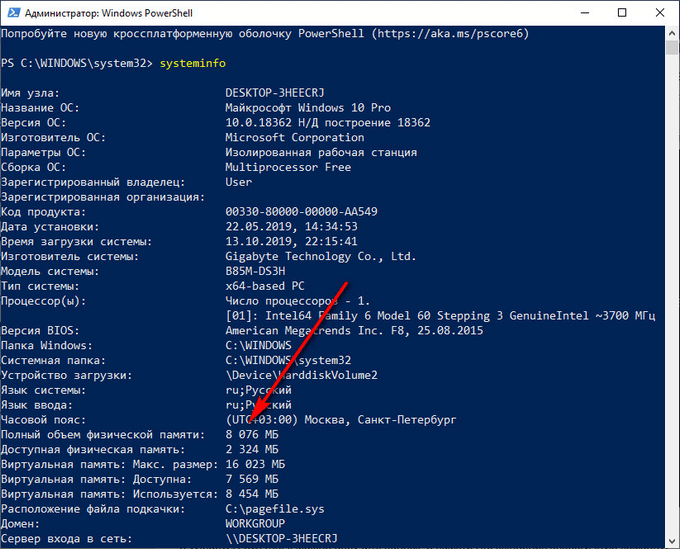Click install date 22.05.2019, 14:34:53
Viewport: 680px width, 549px height.
coord(291,226)
